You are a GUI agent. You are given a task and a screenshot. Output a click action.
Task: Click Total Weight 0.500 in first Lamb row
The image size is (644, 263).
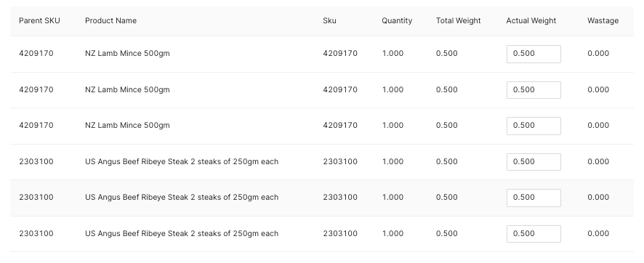(447, 53)
